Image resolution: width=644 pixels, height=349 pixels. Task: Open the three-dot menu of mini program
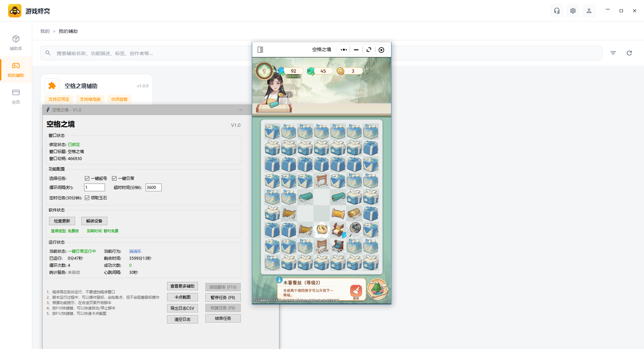click(x=344, y=50)
